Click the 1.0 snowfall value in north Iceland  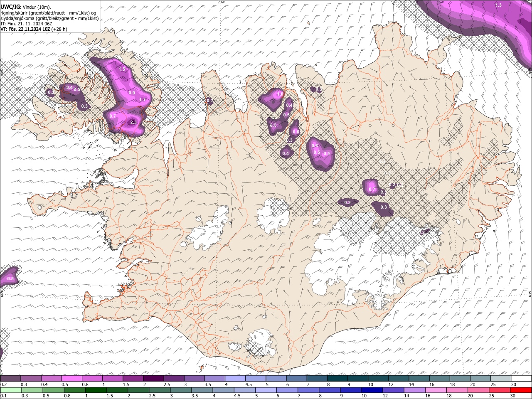[x=280, y=94]
